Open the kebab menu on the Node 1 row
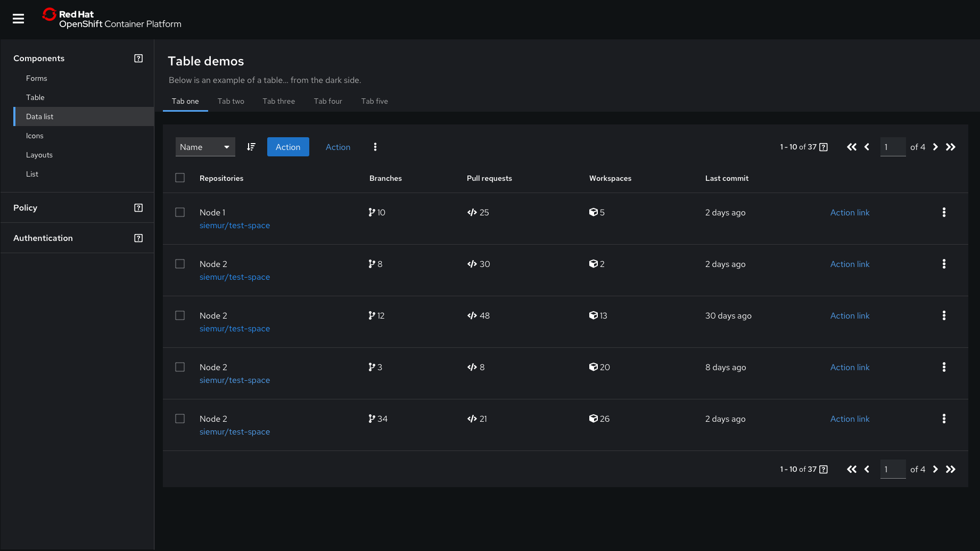The height and width of the screenshot is (551, 980). pos(944,212)
